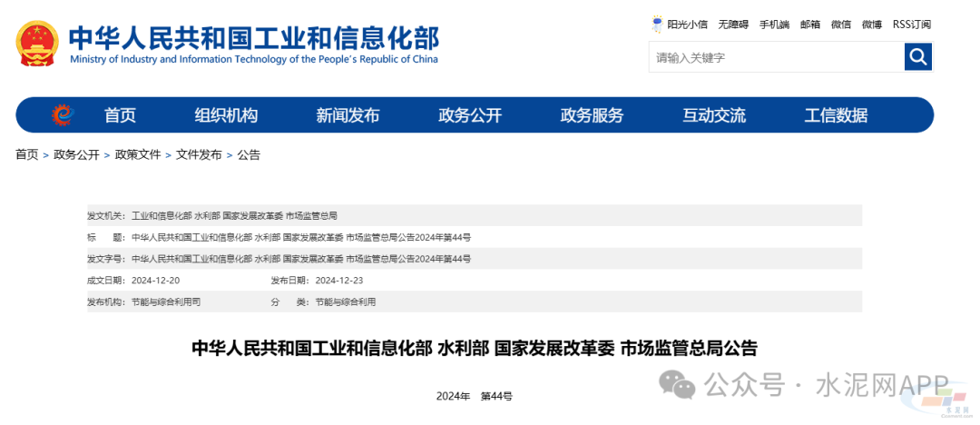Go to 文件发布 via breadcrumb

click(x=199, y=155)
